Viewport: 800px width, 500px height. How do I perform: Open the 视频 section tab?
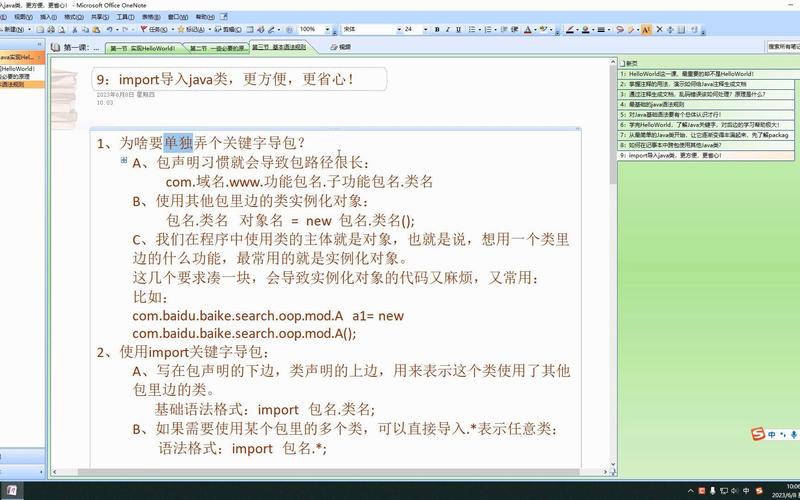click(x=341, y=47)
